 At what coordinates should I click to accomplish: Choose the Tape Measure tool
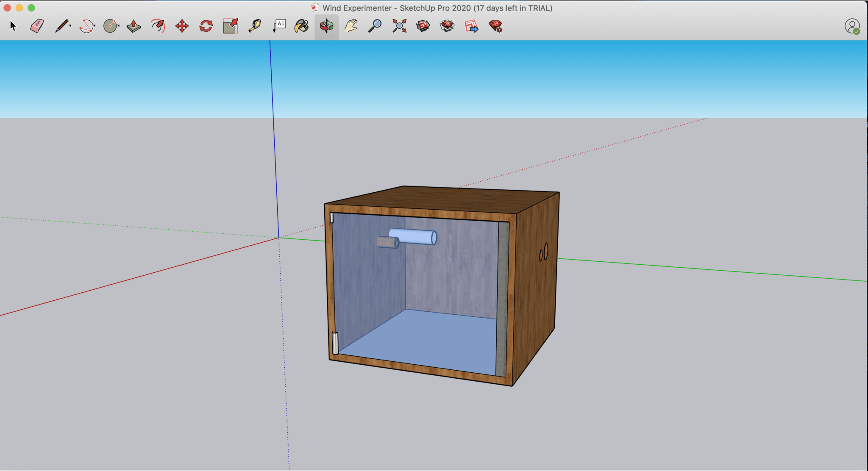point(255,26)
